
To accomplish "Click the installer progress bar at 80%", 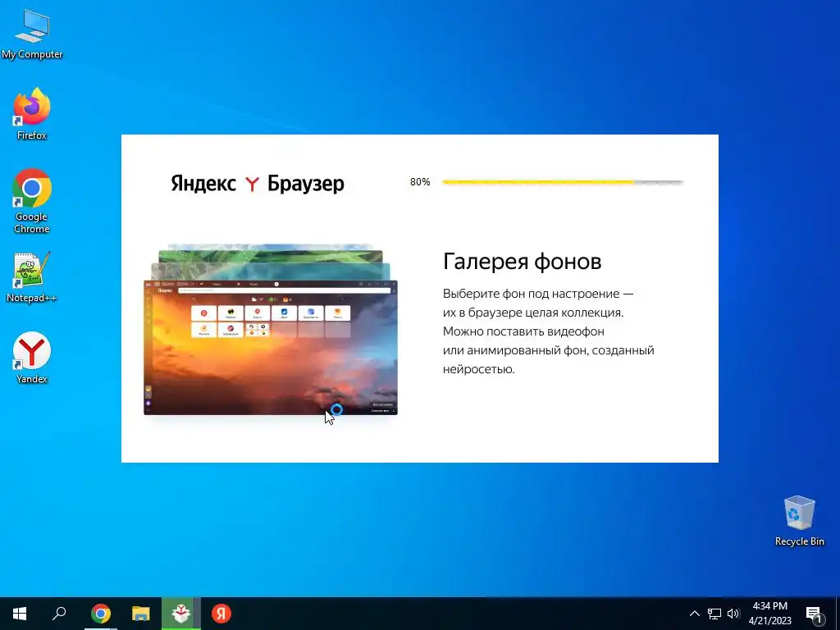I will click(563, 183).
